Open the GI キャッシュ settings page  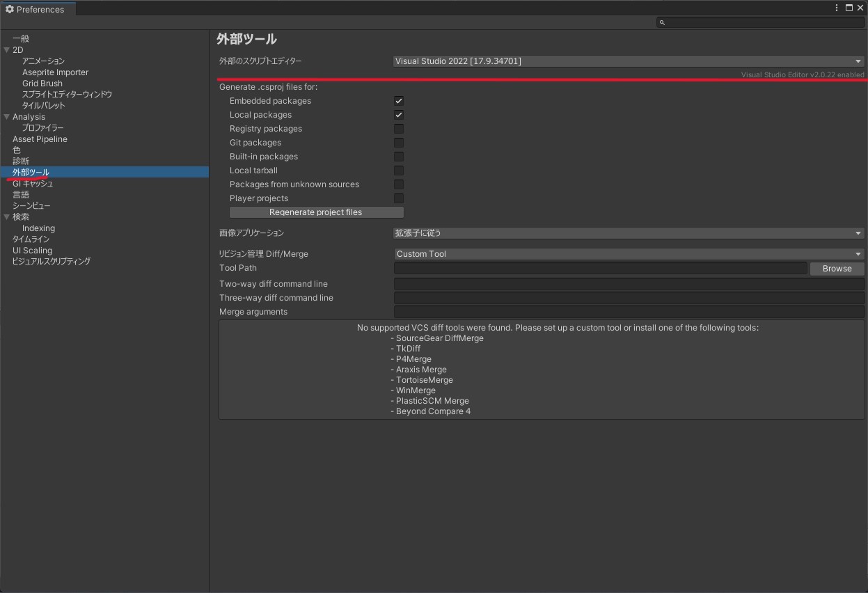click(33, 184)
